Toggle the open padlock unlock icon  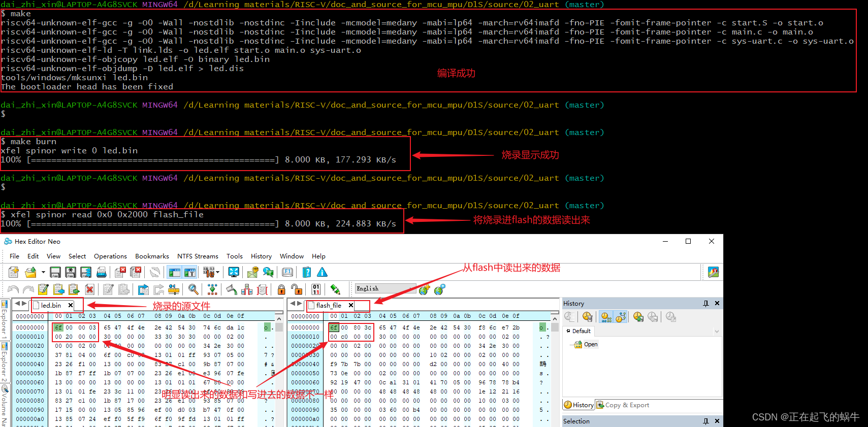point(297,289)
